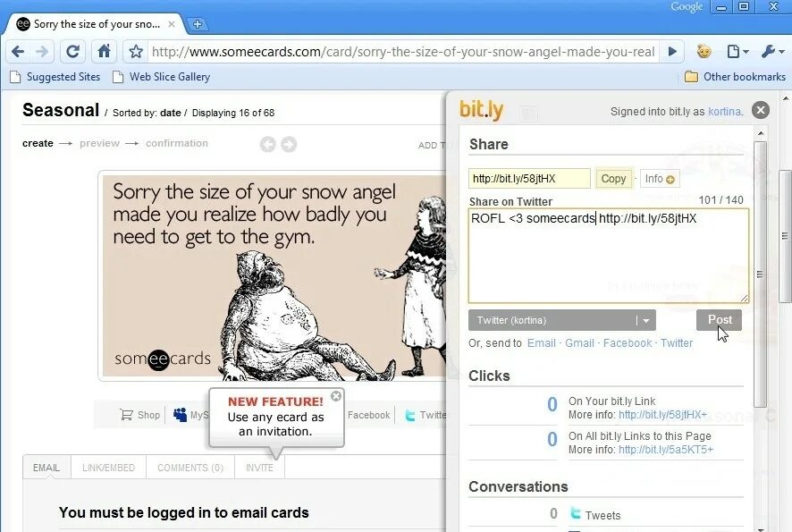
Task: Open the COMMENTS (0) tab
Action: pyautogui.click(x=190, y=468)
